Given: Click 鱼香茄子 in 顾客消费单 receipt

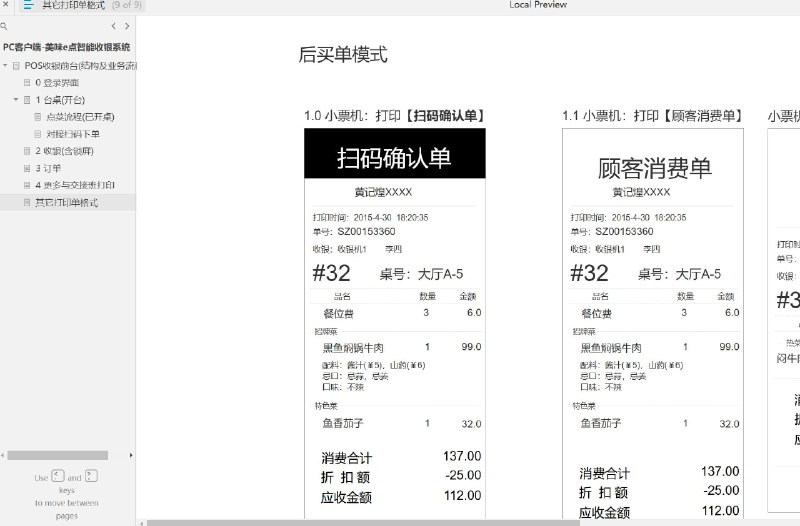Looking at the screenshot, I should tap(601, 423).
